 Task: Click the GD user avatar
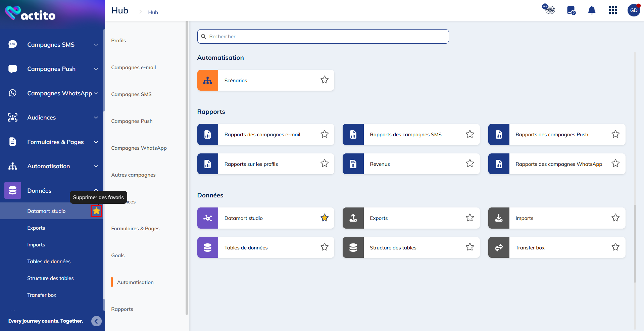[x=633, y=10]
